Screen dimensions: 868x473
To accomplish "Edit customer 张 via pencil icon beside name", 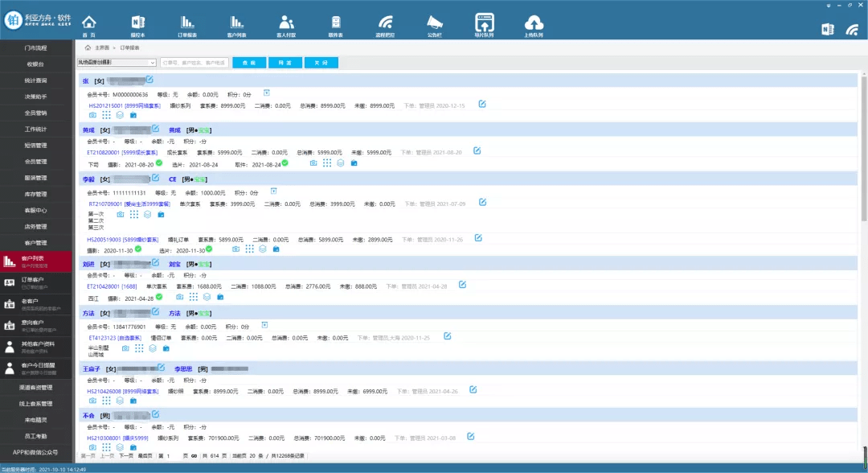I will click(x=149, y=80).
